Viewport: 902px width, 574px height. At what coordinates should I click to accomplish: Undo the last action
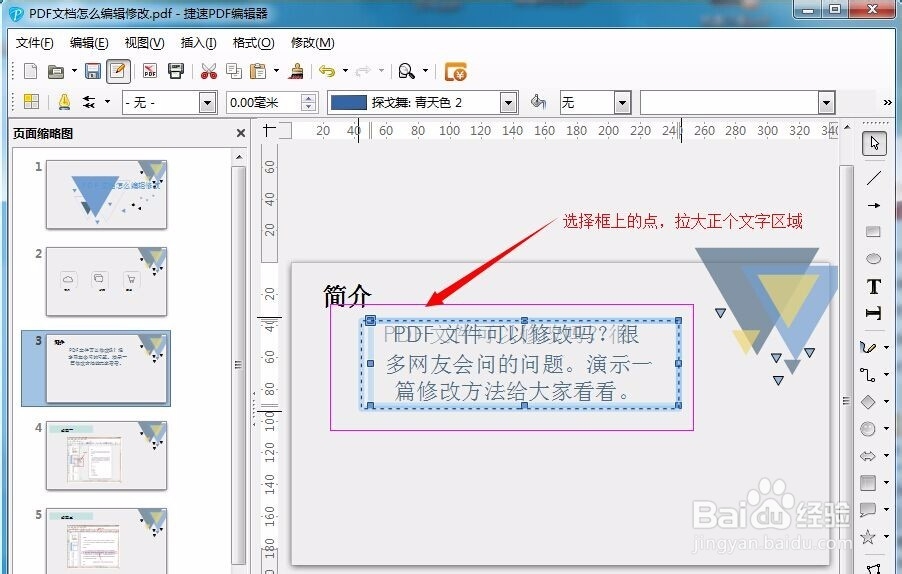pos(327,71)
